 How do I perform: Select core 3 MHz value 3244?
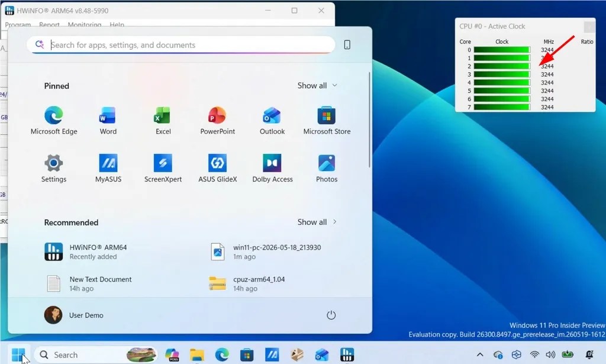point(547,75)
